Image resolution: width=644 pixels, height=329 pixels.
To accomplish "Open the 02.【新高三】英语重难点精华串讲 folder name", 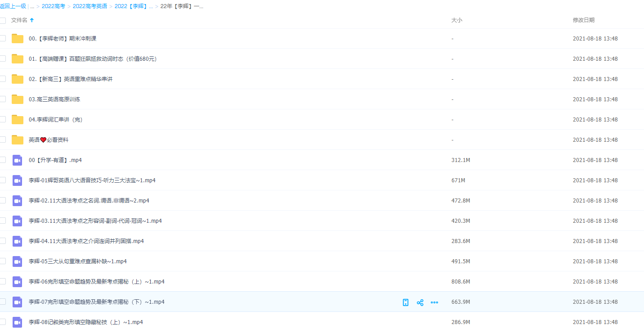I will [x=71, y=79].
